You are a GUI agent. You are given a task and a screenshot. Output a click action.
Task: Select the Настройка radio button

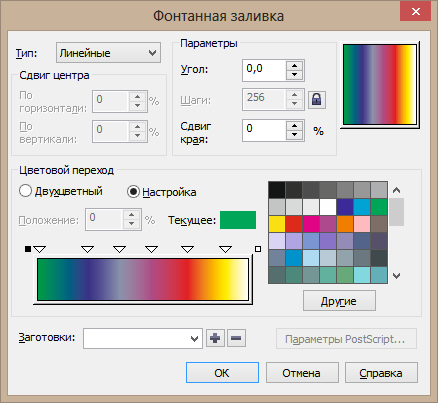pyautogui.click(x=133, y=192)
